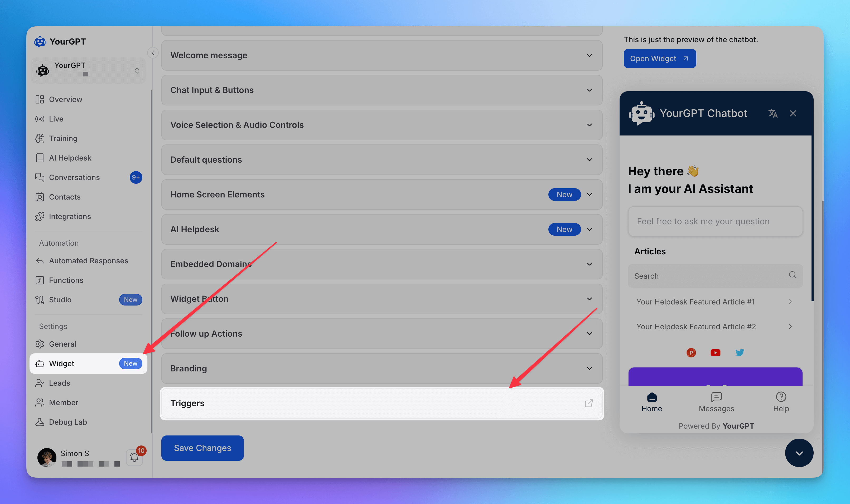Open the Studio flow icon
The width and height of the screenshot is (850, 504).
[40, 299]
